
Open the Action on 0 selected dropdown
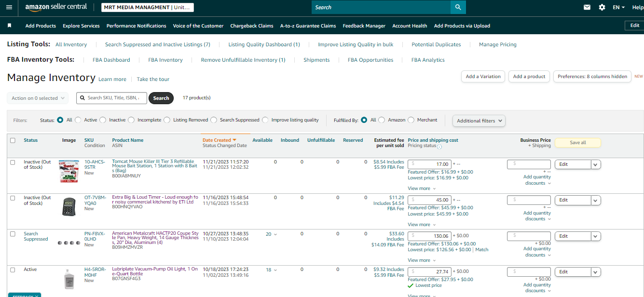(38, 98)
